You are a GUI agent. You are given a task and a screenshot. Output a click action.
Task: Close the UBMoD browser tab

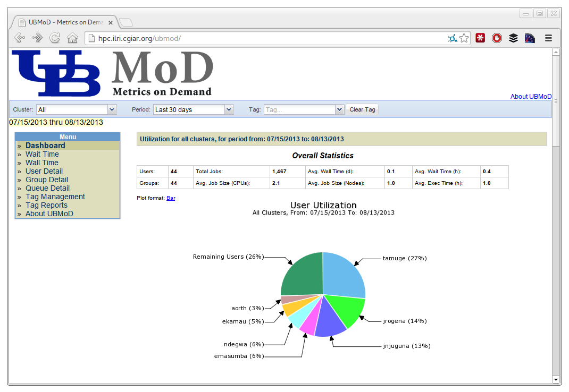[x=110, y=22]
